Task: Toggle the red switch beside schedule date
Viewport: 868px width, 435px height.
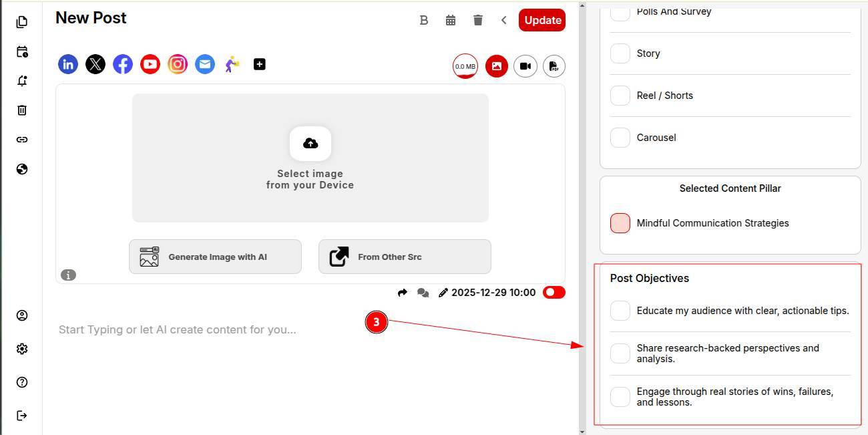Action: tap(554, 292)
